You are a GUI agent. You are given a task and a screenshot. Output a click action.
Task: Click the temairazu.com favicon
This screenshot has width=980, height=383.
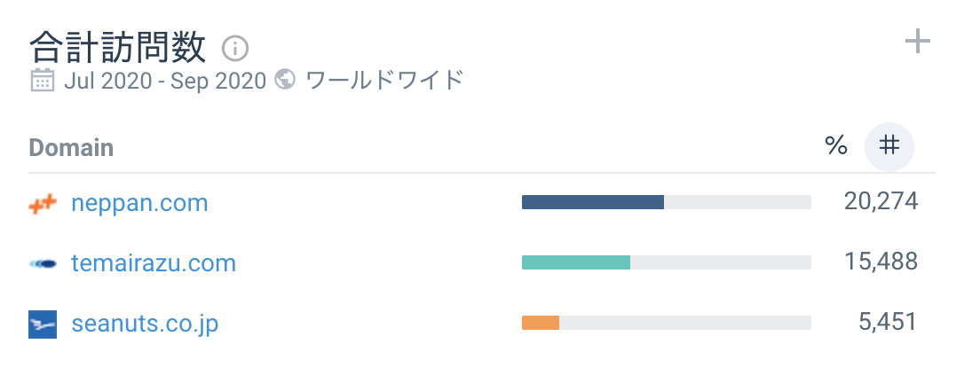pos(42,263)
